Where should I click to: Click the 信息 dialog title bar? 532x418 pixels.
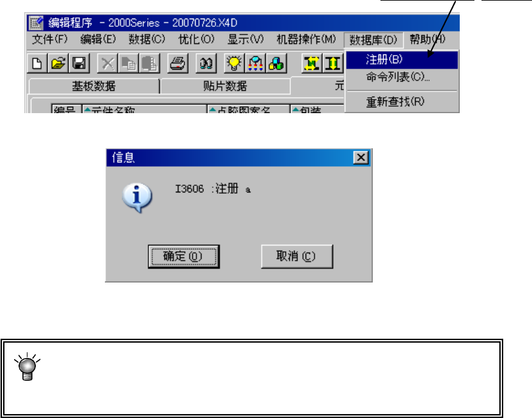(239, 158)
